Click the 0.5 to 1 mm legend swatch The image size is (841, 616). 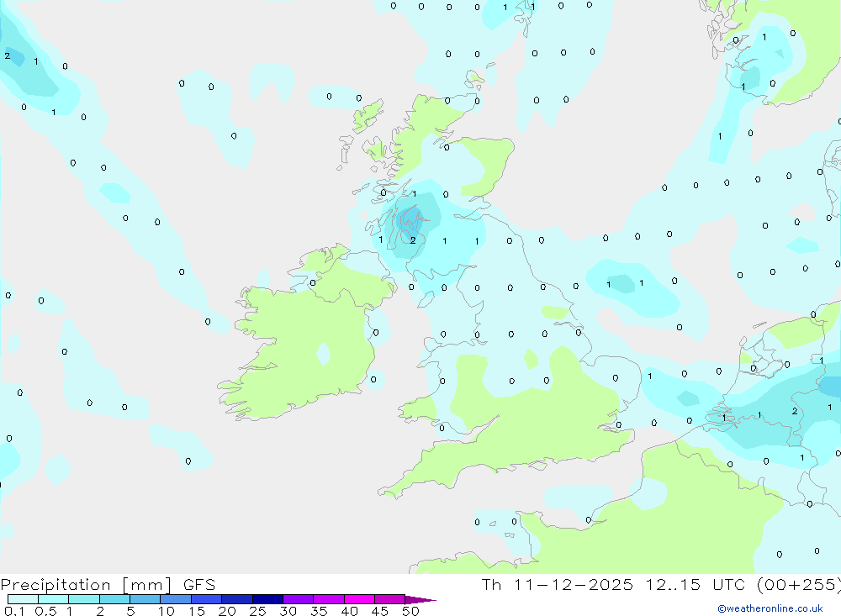click(53, 599)
